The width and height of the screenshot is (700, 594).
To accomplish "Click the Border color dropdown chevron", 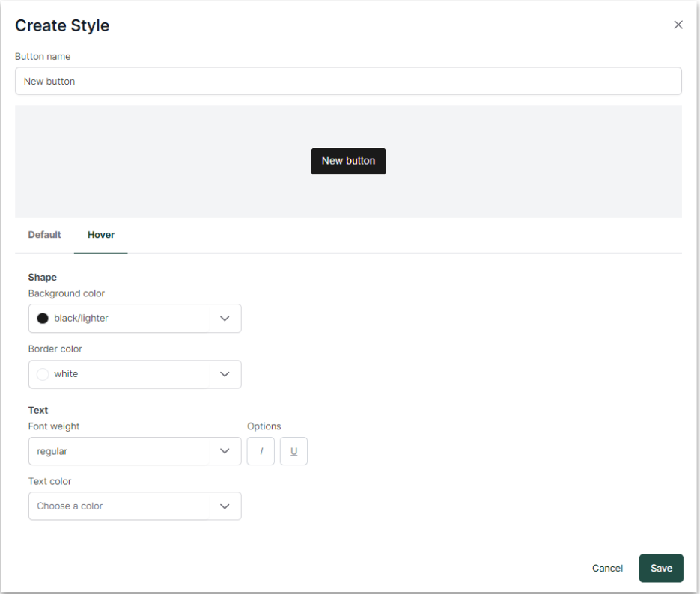I will 225,374.
